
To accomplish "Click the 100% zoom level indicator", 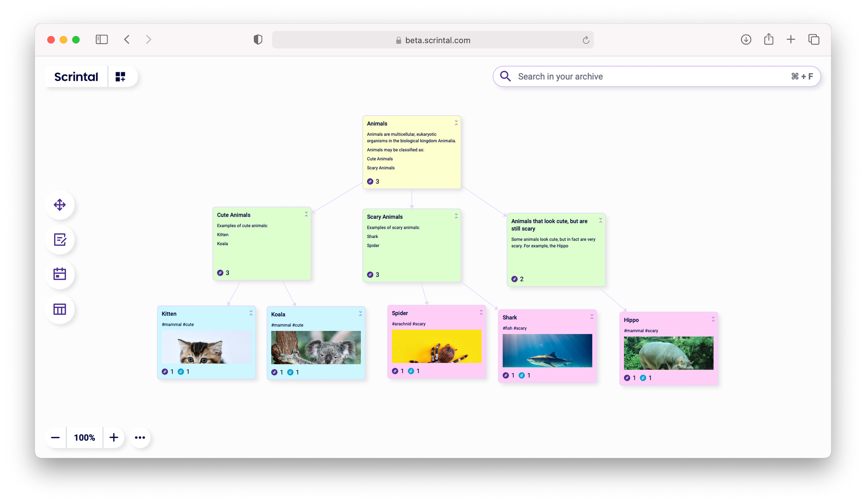I will point(84,438).
